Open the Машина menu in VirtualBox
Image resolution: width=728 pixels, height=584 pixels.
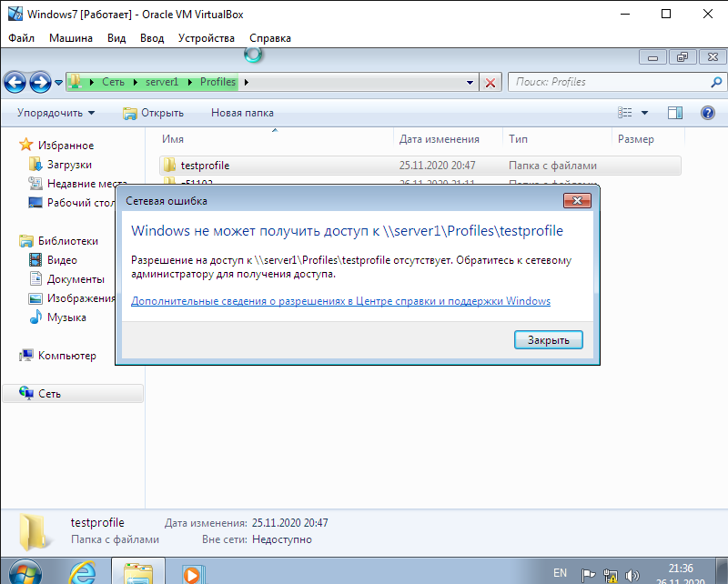point(69,38)
